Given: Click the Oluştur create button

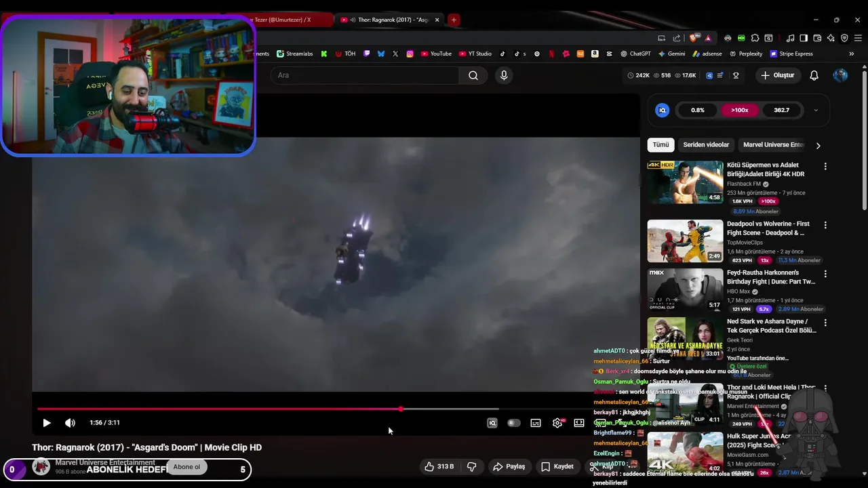Looking at the screenshot, I should tap(777, 75).
